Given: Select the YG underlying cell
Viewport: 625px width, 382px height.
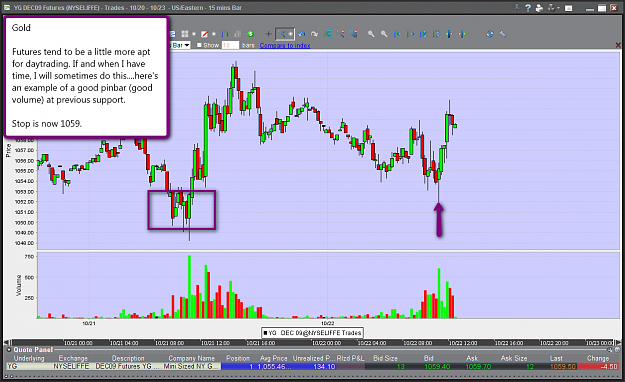Looking at the screenshot, I should [x=29, y=366].
